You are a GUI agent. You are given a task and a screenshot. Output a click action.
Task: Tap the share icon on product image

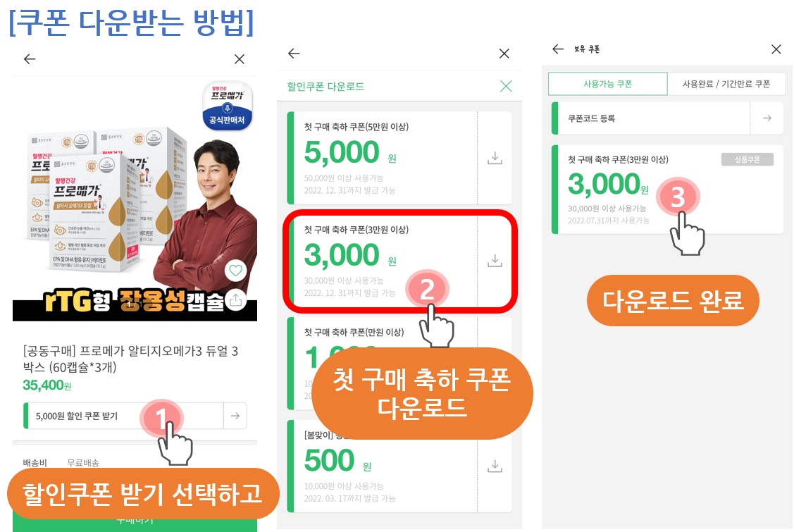[235, 300]
